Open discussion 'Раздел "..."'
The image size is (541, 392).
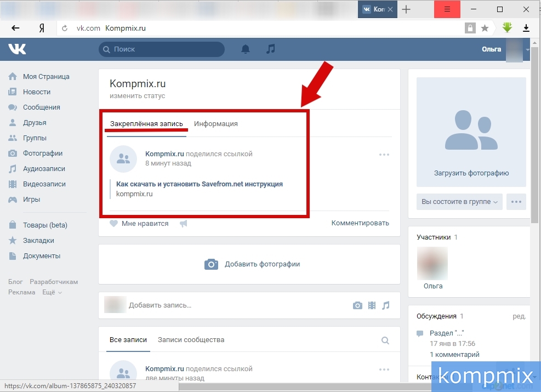447,333
